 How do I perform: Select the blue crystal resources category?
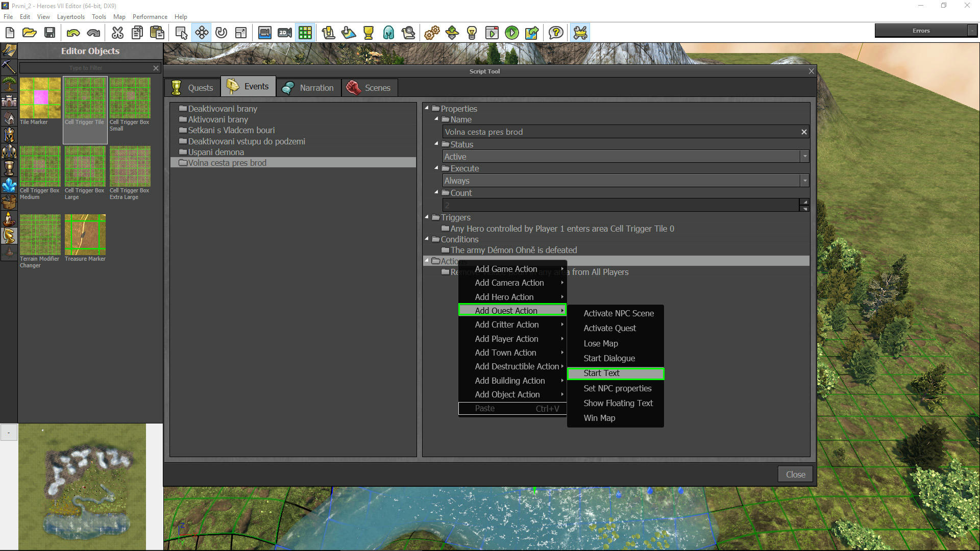[x=9, y=185]
